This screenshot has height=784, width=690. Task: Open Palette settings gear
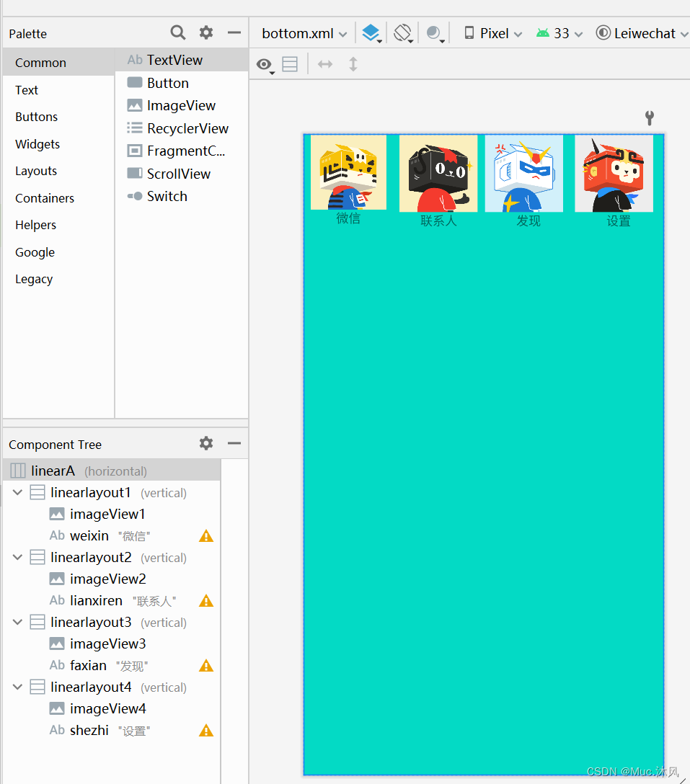point(206,33)
